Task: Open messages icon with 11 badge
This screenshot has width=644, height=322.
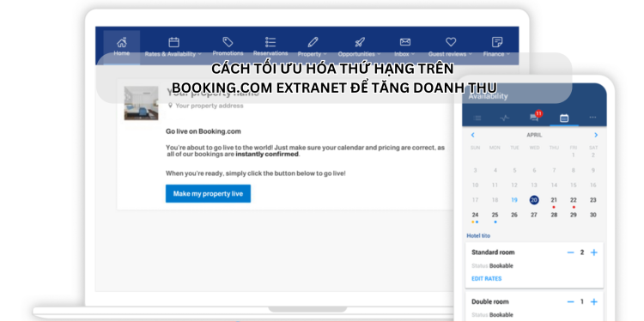Action: [535, 117]
